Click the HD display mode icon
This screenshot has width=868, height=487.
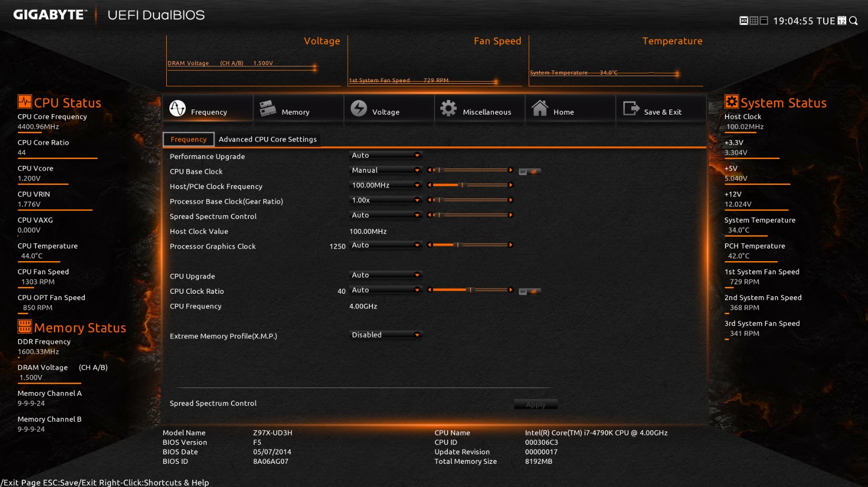click(x=743, y=21)
